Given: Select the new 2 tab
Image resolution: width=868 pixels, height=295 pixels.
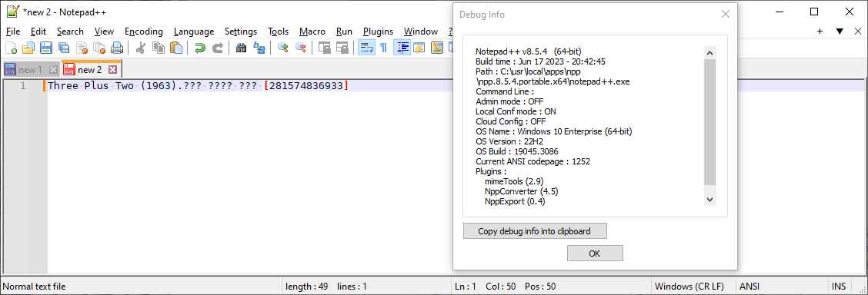Looking at the screenshot, I should click(90, 70).
